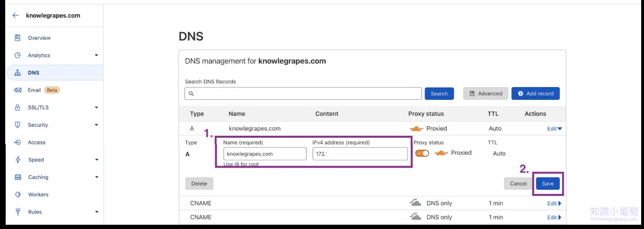Click orange cloud in knowlegrapes.com record row
This screenshot has height=229, width=644.
tap(416, 129)
